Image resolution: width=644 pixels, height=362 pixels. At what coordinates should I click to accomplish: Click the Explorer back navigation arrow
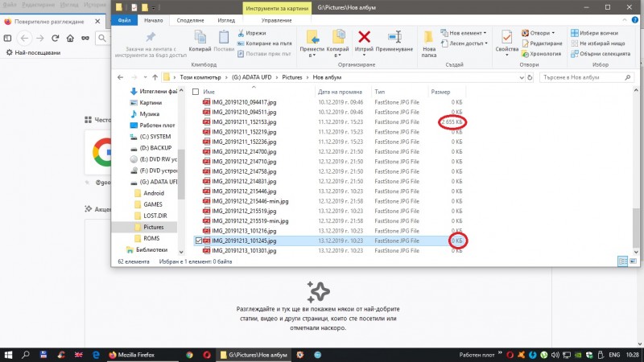[120, 77]
